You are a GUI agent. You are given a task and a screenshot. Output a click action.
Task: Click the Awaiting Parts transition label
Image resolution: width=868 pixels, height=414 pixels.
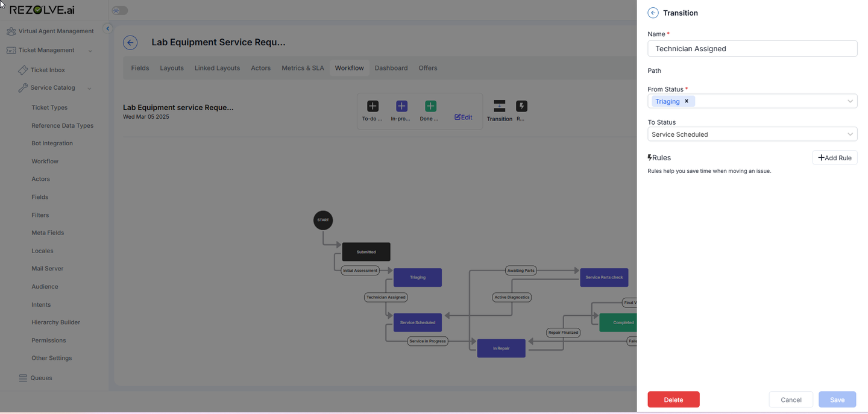[521, 271]
